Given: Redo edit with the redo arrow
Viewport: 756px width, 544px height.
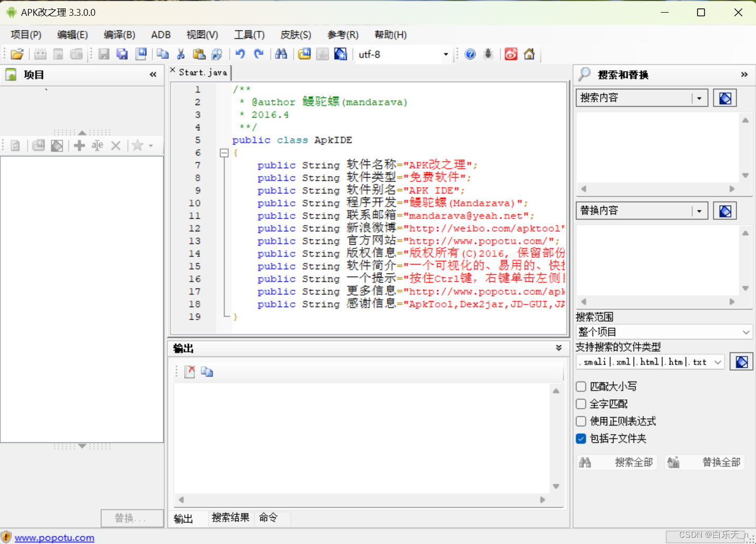Looking at the screenshot, I should coord(258,54).
